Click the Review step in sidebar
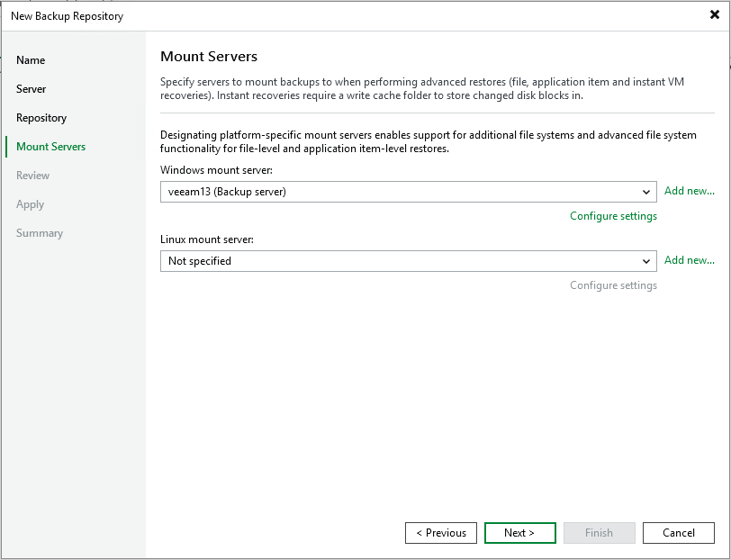Image resolution: width=731 pixels, height=560 pixels. pyautogui.click(x=33, y=176)
